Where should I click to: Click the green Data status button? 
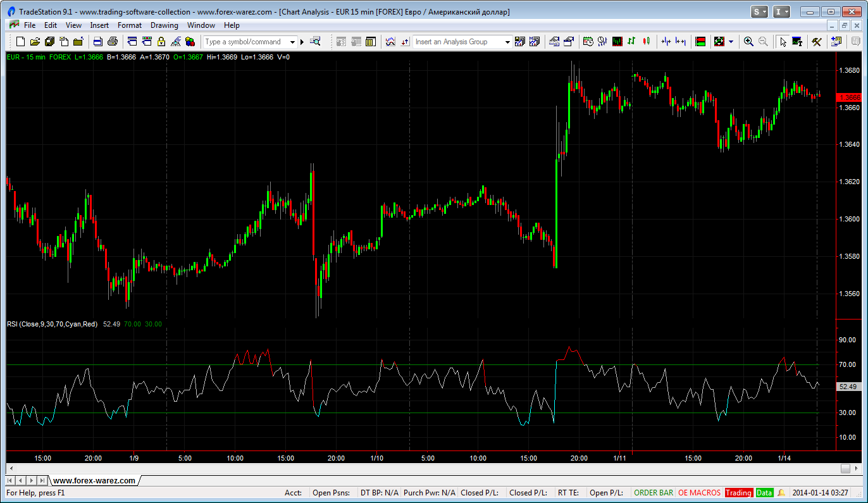click(764, 493)
